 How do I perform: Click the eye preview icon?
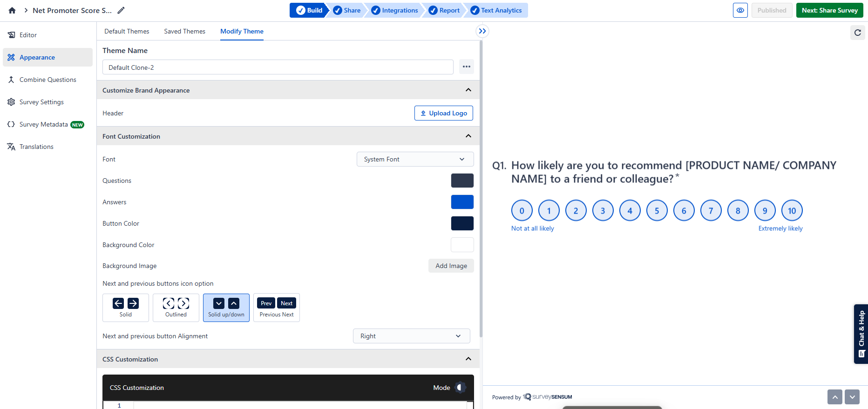click(740, 10)
